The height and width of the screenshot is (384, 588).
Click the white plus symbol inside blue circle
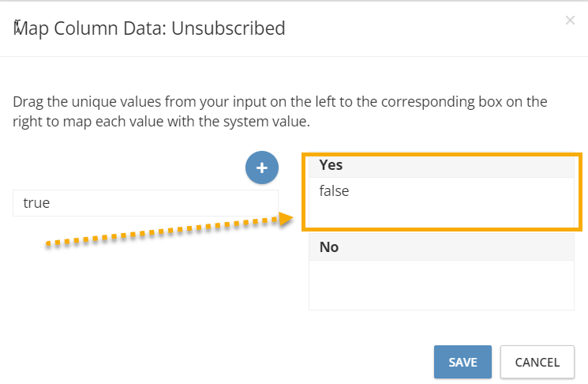(x=262, y=168)
